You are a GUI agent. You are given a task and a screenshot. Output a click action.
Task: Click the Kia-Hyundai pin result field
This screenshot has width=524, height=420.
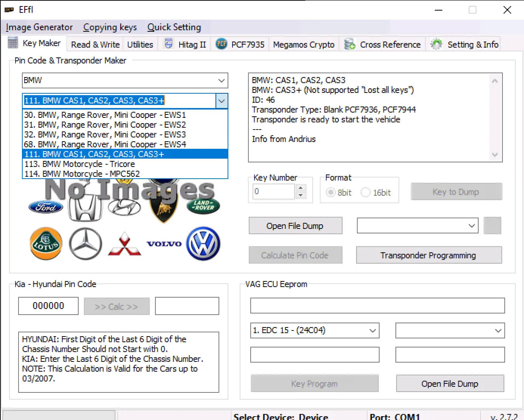pyautogui.click(x=187, y=306)
